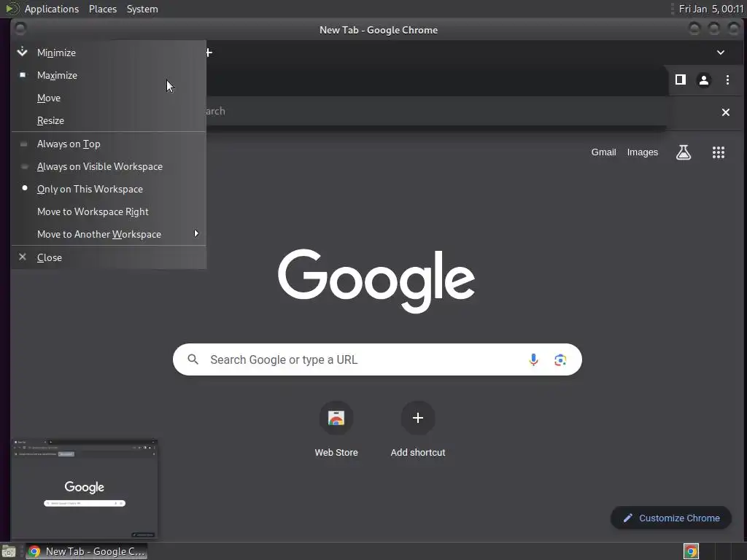The height and width of the screenshot is (560, 747).
Task: Click the Minimize entry in window menu
Action: [x=109, y=52]
